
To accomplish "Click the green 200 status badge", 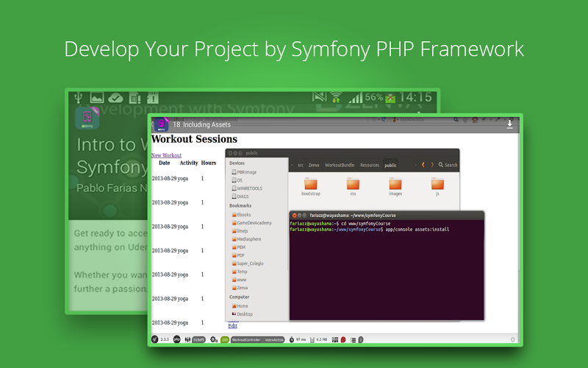I will pyautogui.click(x=225, y=339).
